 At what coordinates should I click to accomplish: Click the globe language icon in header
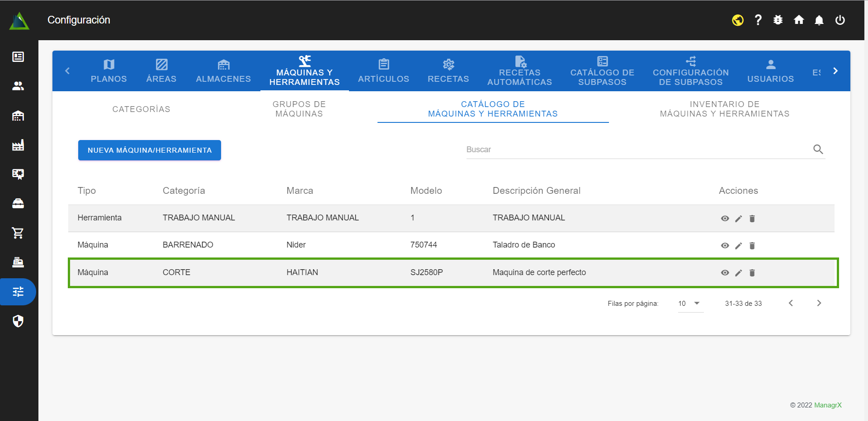tap(738, 20)
